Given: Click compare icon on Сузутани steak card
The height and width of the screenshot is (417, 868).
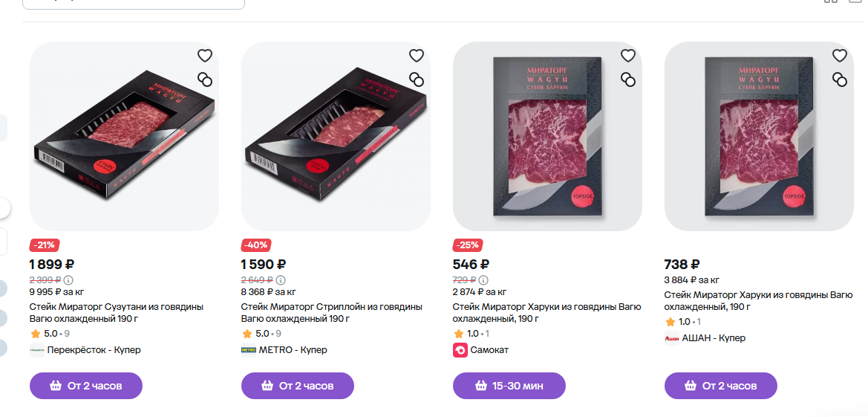Looking at the screenshot, I should [205, 80].
